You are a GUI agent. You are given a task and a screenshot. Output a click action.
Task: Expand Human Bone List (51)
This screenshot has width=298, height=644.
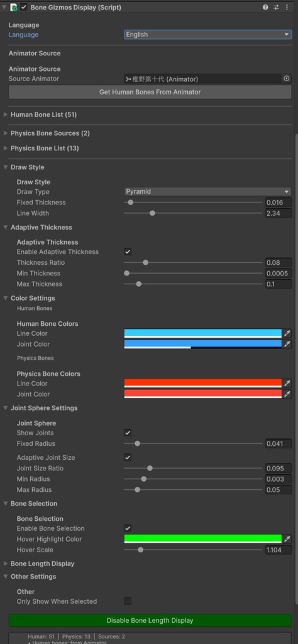(5, 114)
